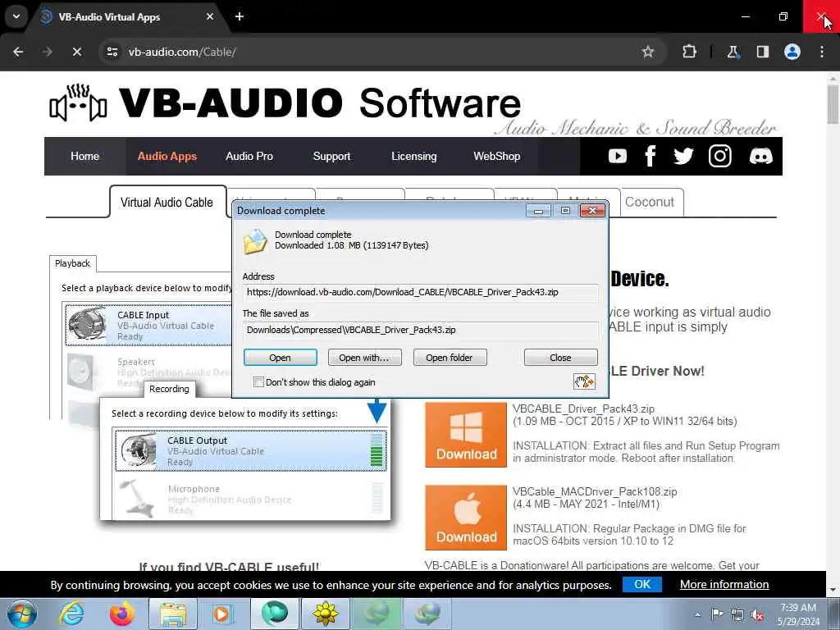This screenshot has width=840, height=630.
Task: Click the taskbar clock showing 7:39 AM
Action: click(x=798, y=614)
